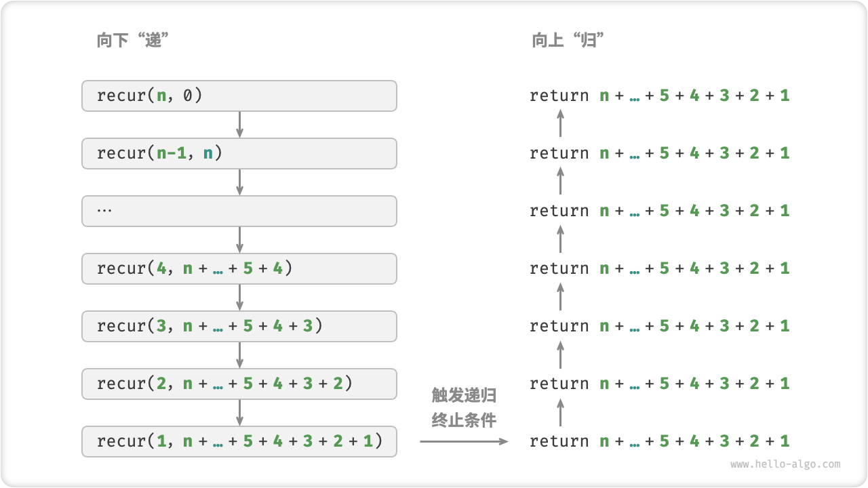Click the ellipsis "…" box
The height and width of the screenshot is (488, 868).
239,211
